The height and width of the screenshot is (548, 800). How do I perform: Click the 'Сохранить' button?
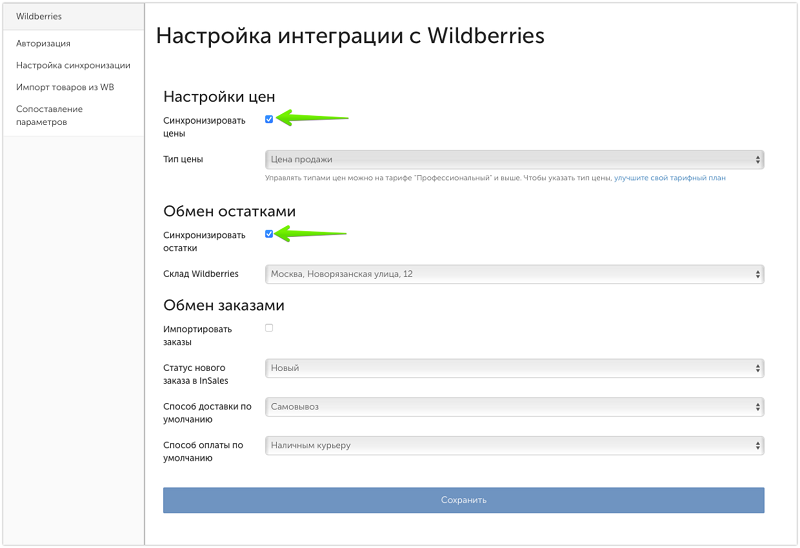pos(463,500)
